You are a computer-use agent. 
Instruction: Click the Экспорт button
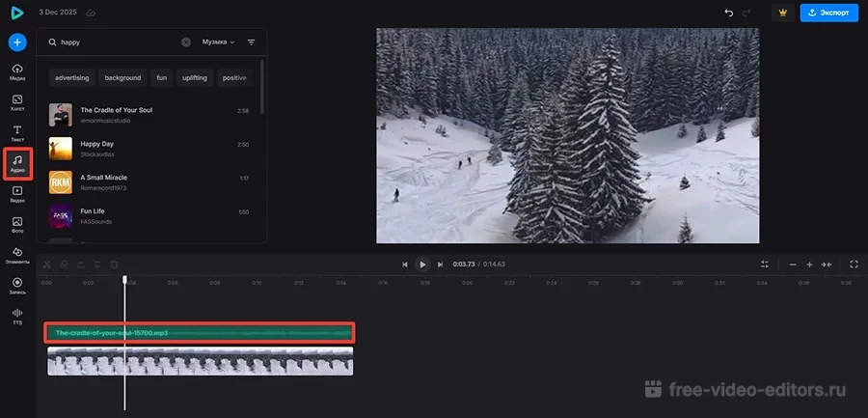coord(828,14)
